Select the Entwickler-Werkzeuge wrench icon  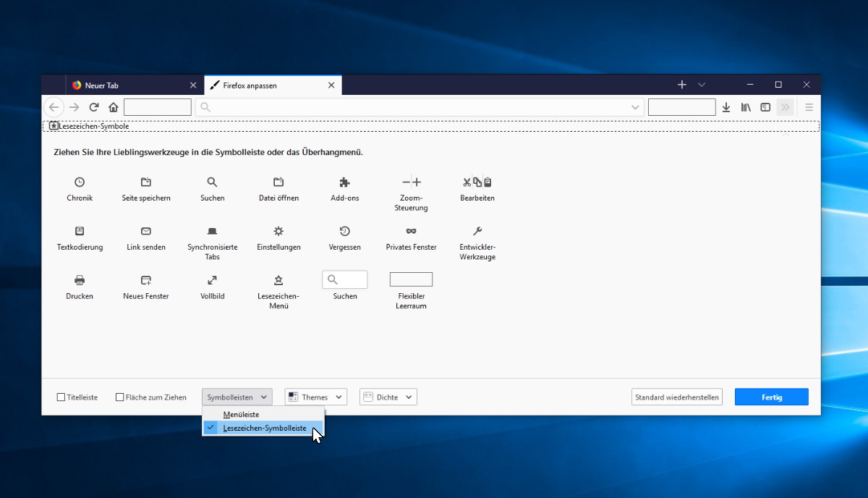[477, 232]
